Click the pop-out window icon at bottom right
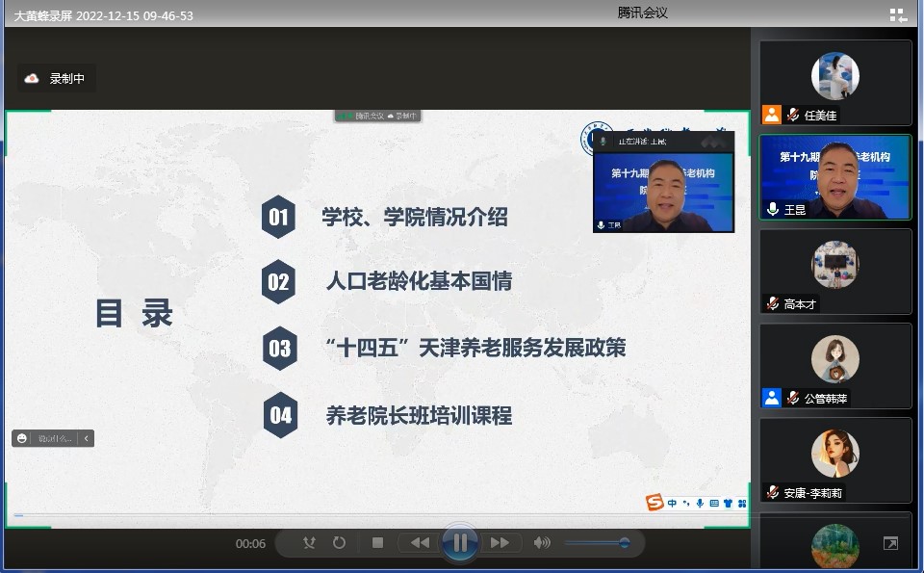924x573 pixels. [890, 544]
